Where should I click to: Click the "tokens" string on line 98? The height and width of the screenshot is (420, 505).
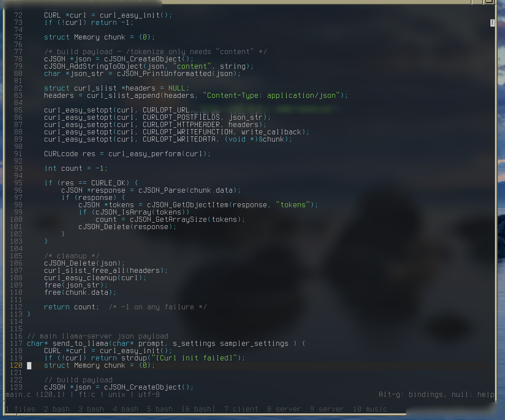tap(293, 205)
